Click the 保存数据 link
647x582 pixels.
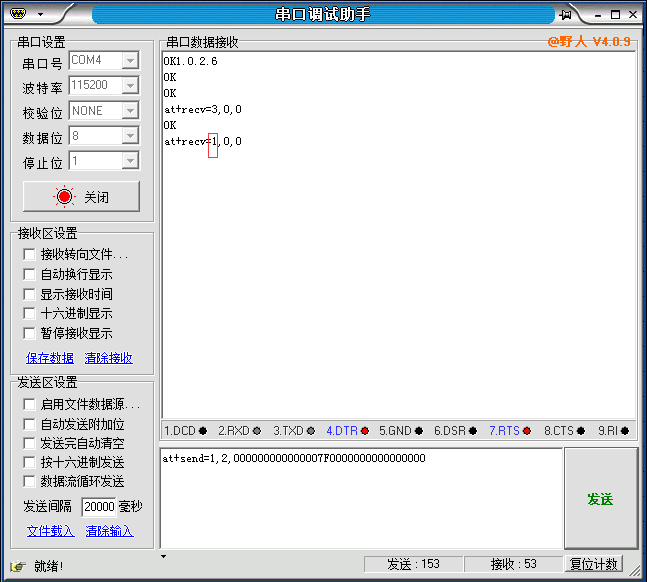point(50,358)
